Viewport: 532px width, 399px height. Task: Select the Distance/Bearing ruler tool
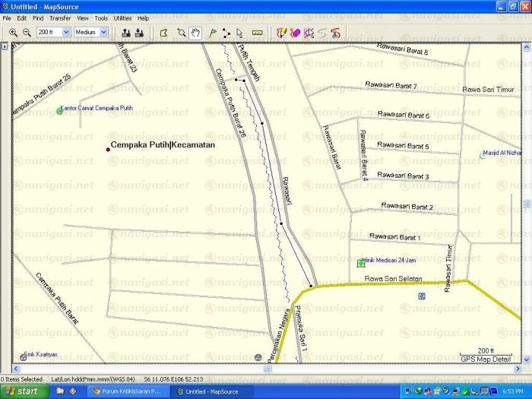257,33
